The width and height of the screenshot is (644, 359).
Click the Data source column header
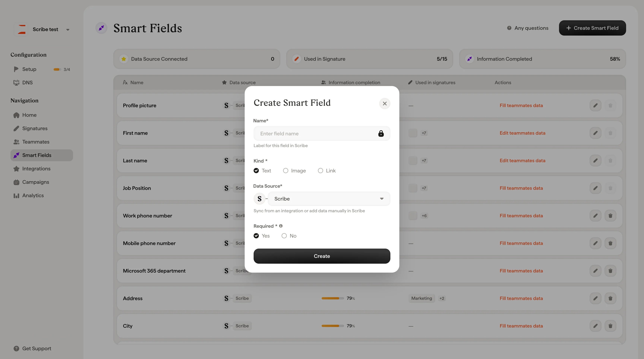[239, 82]
